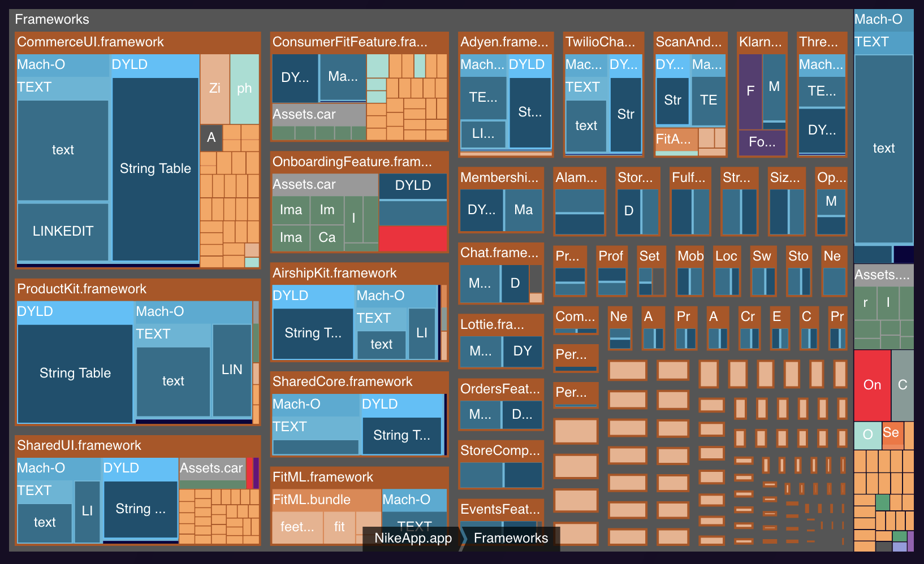Select the Ca cell in OnboardingFeature assets
Image resolution: width=924 pixels, height=564 pixels.
(x=327, y=237)
